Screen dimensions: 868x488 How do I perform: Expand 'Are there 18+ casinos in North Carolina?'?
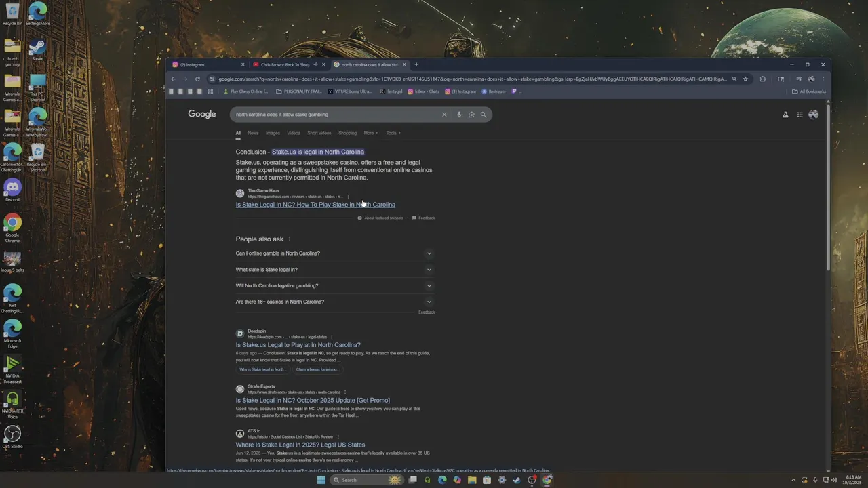(x=335, y=302)
